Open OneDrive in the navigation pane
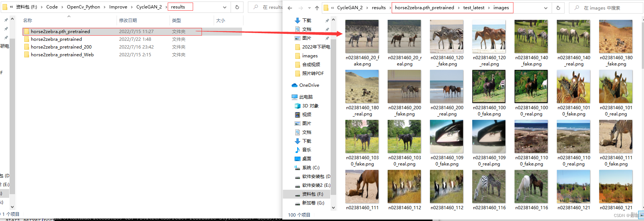Viewport: 644px width, 221px height. tap(309, 85)
